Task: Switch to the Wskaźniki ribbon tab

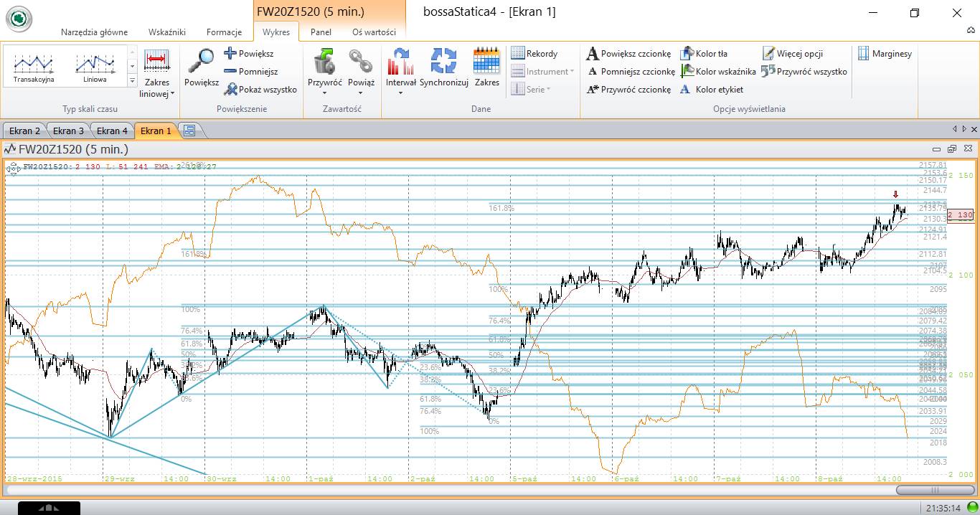Action: click(167, 32)
